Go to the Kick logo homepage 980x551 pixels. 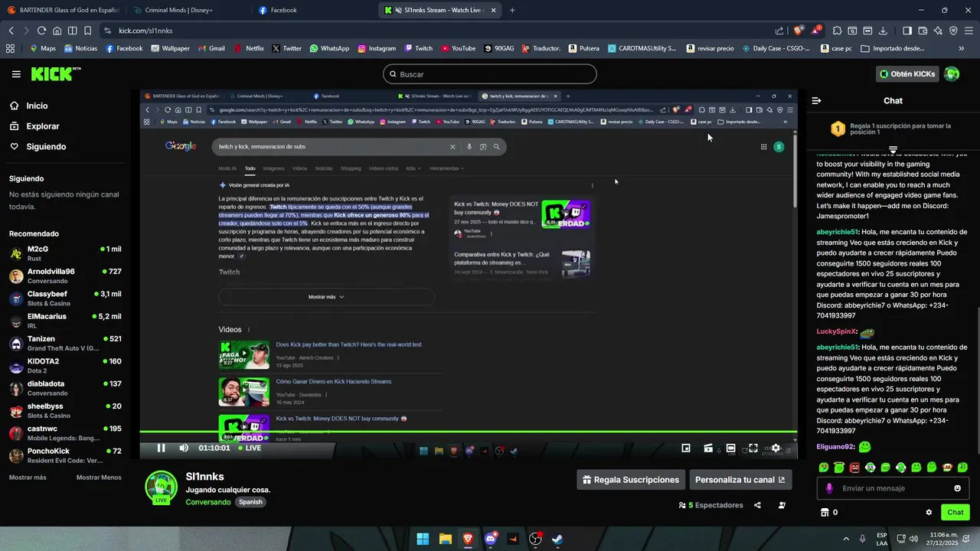click(55, 74)
